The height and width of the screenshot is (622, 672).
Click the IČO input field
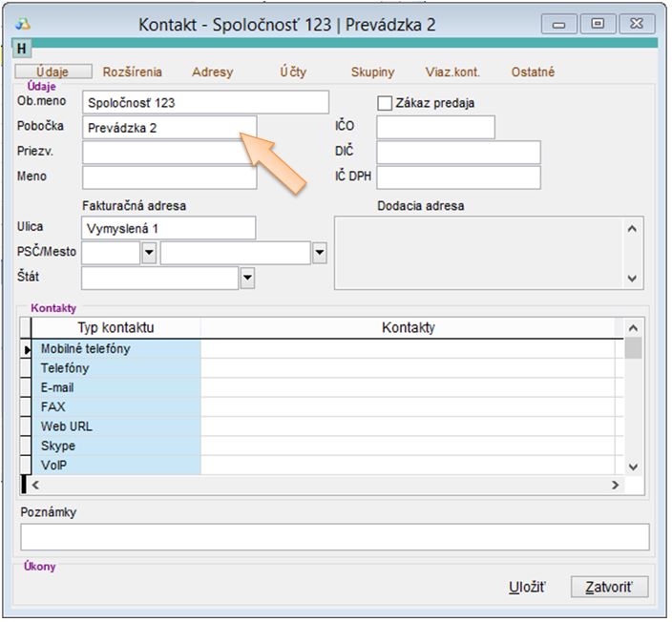coord(435,127)
